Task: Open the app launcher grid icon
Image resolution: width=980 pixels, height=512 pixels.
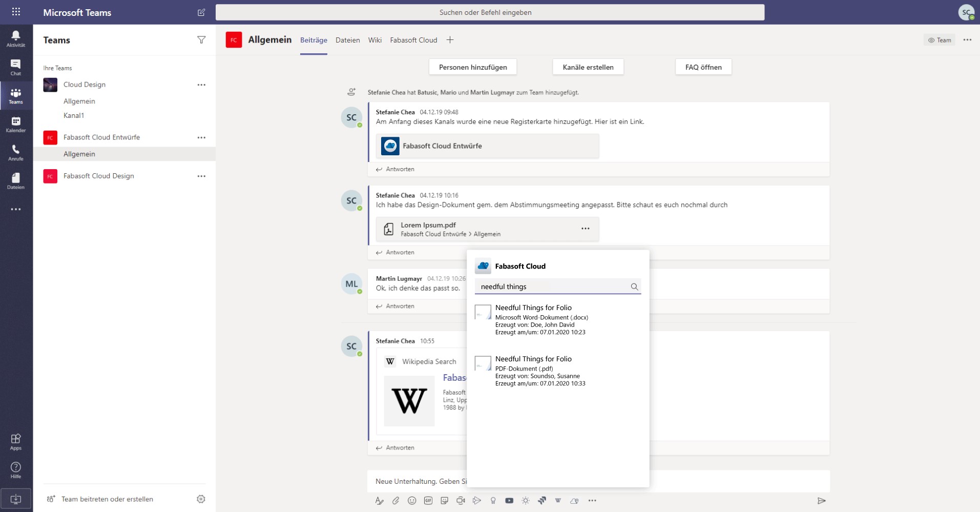Action: point(16,12)
